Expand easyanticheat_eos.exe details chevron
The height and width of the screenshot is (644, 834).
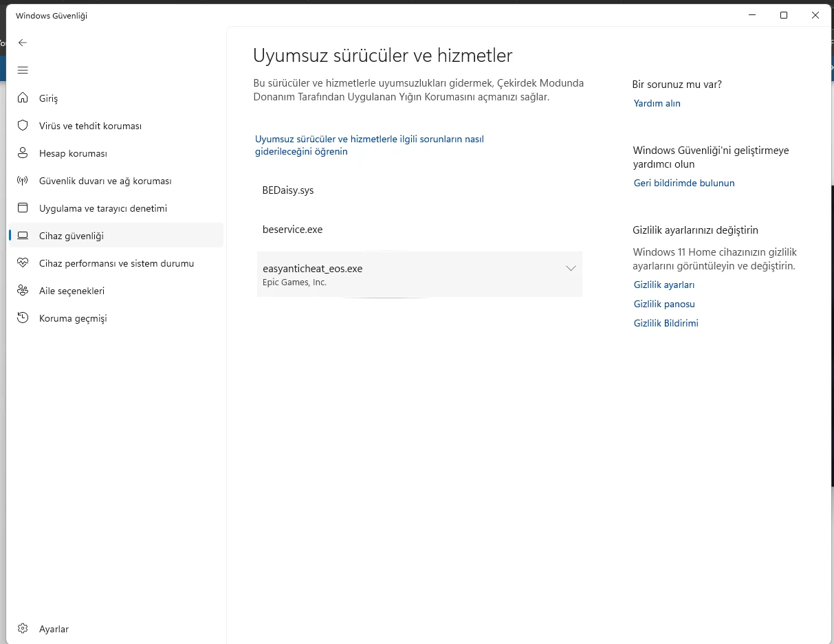coord(571,269)
